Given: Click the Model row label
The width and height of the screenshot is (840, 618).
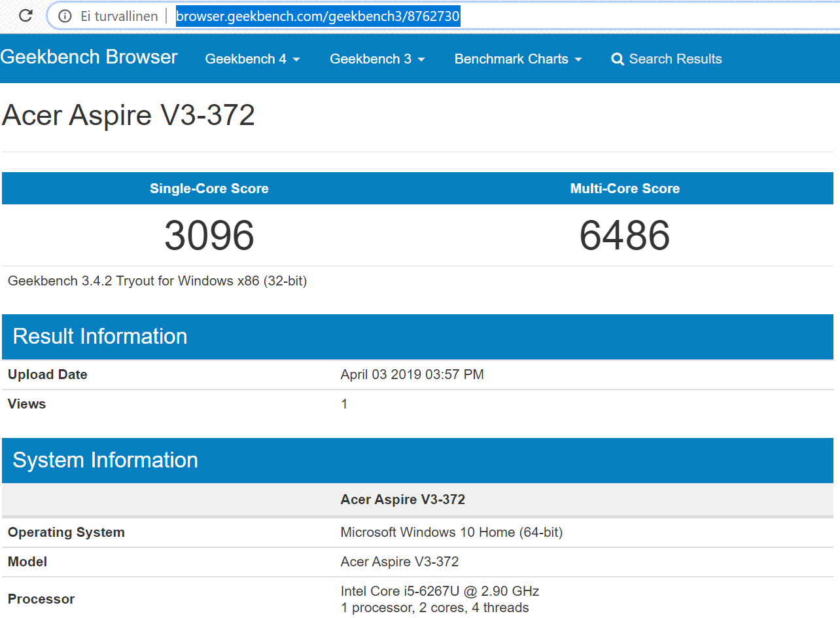Looking at the screenshot, I should pyautogui.click(x=27, y=562).
